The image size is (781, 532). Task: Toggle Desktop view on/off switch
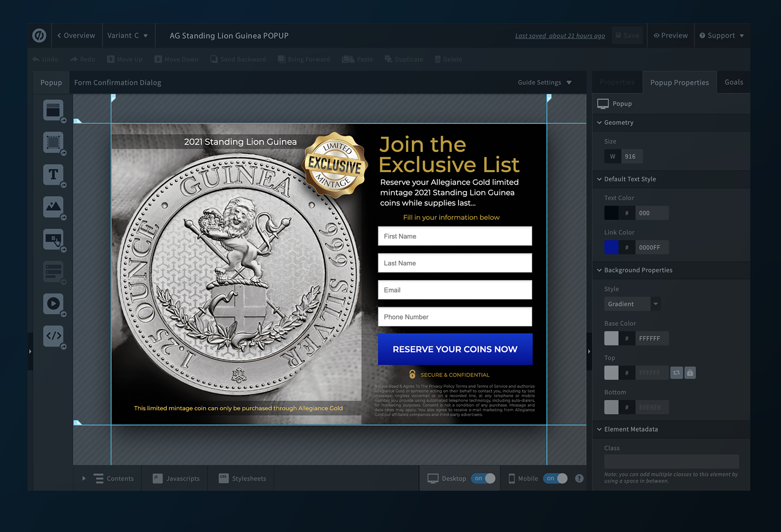[x=483, y=478]
